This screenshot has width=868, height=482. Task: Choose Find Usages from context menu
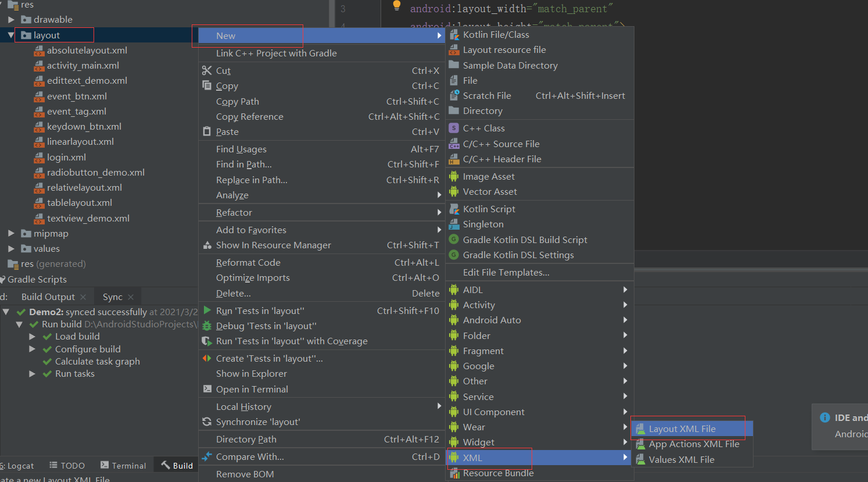click(x=321, y=149)
